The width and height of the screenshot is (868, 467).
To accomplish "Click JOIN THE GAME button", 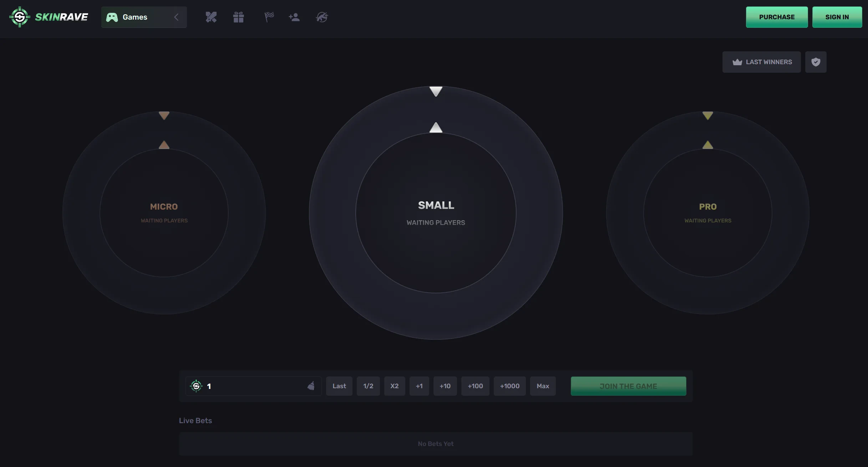I will pos(628,386).
